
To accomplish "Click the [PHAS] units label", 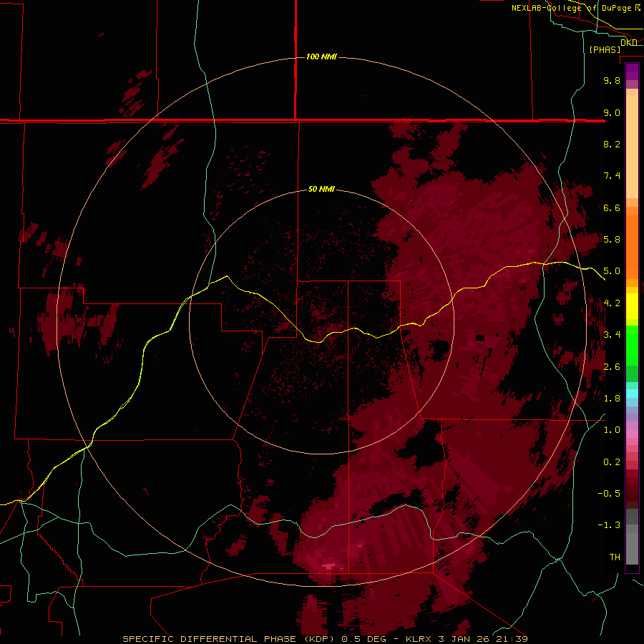I will 605,50.
